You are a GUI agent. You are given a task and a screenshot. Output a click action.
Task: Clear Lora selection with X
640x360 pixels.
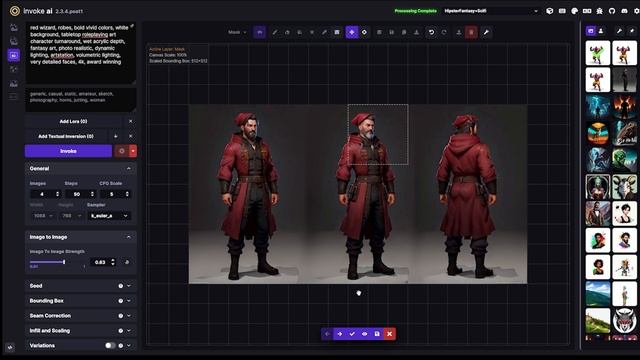pos(130,121)
